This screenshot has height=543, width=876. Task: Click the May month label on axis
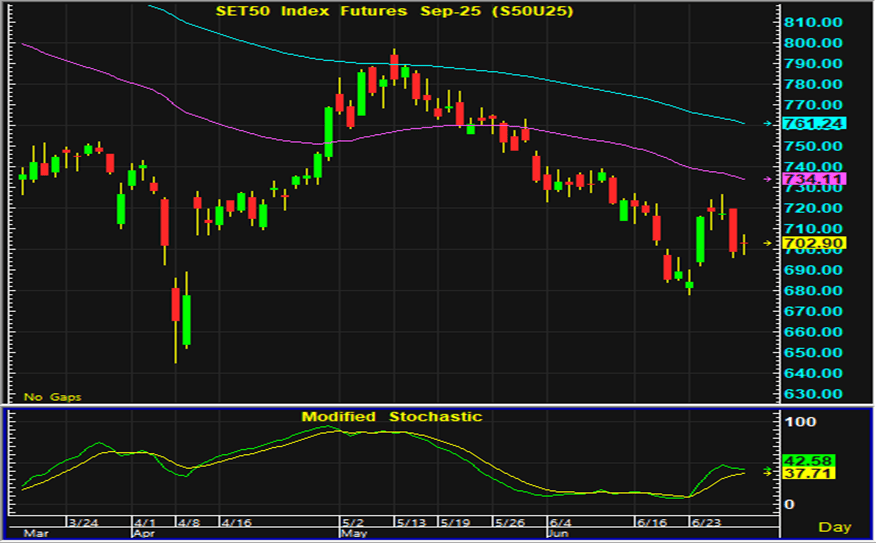pyautogui.click(x=353, y=534)
